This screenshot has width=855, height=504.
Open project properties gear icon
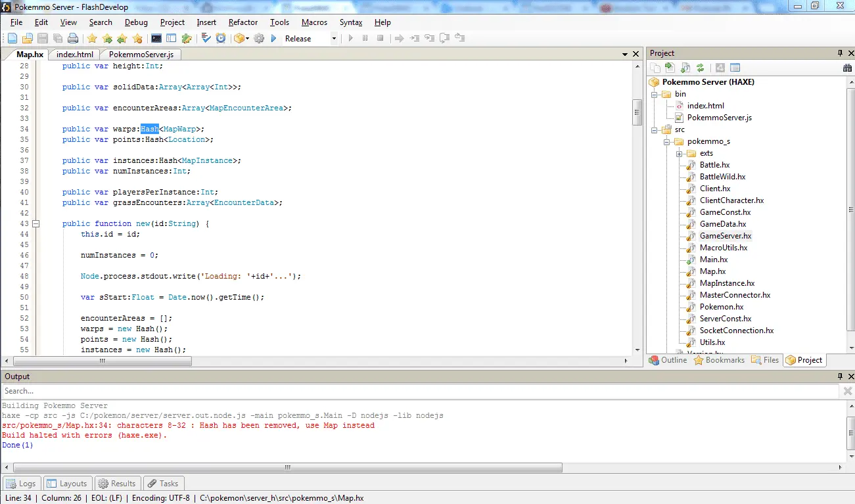[259, 39]
